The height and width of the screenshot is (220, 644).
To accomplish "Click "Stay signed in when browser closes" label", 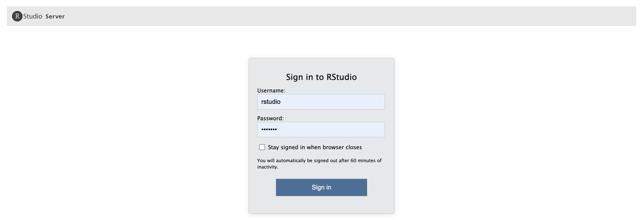I will 315,147.
